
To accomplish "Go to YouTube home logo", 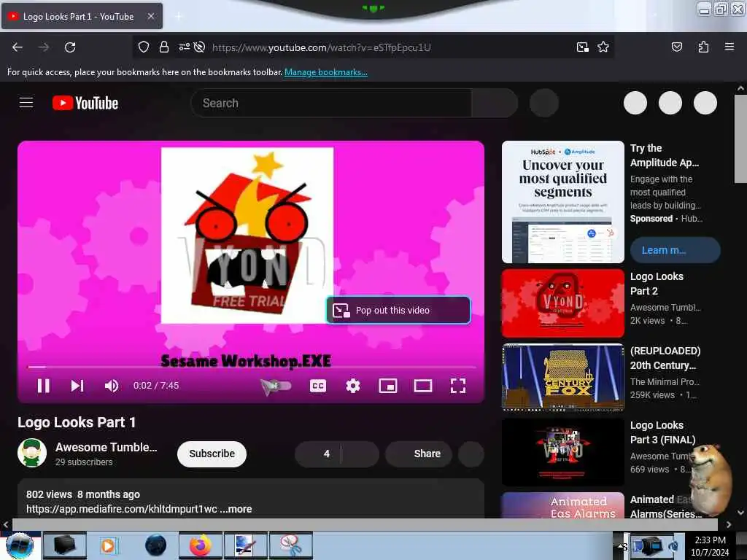I will (x=85, y=103).
